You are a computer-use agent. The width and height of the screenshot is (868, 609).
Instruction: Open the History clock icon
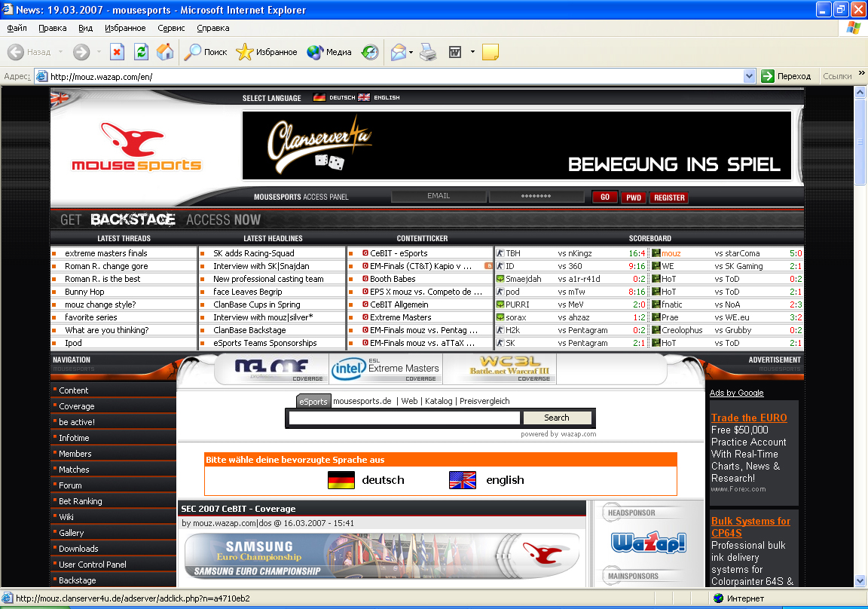(370, 52)
